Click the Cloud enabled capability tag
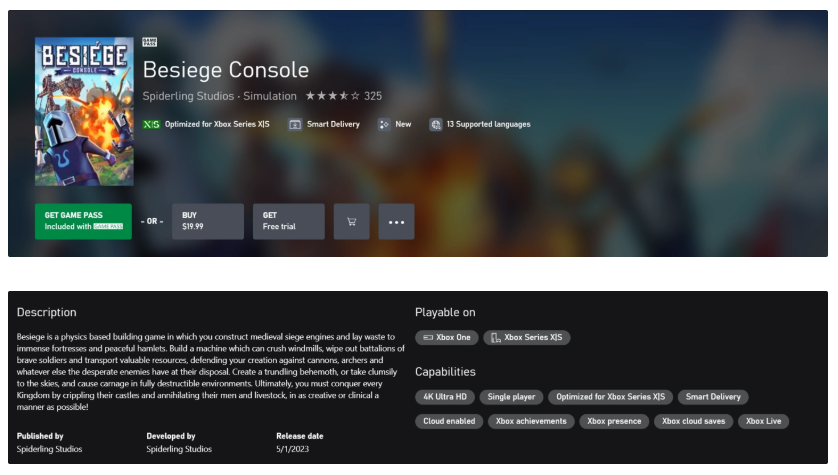The width and height of the screenshot is (838, 475). [x=449, y=422]
